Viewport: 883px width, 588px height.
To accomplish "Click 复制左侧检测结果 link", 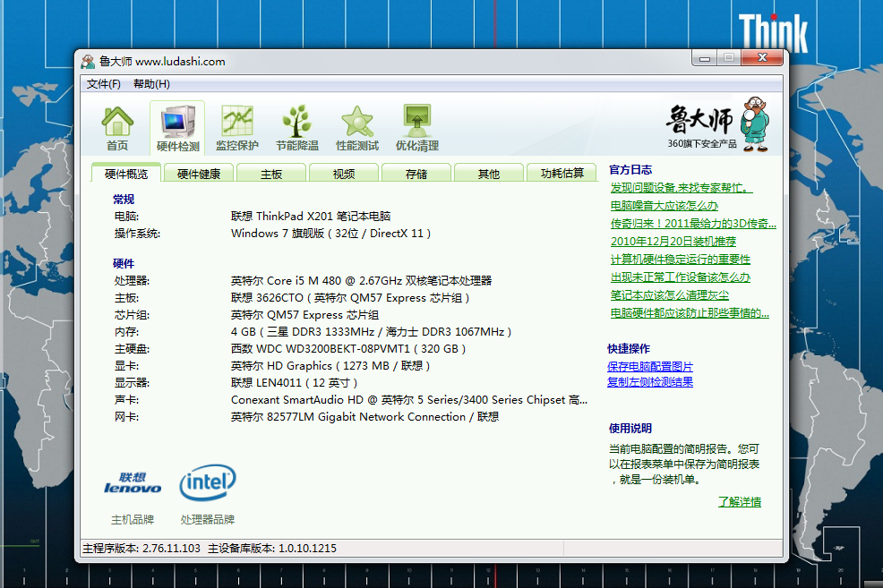I will [x=650, y=382].
